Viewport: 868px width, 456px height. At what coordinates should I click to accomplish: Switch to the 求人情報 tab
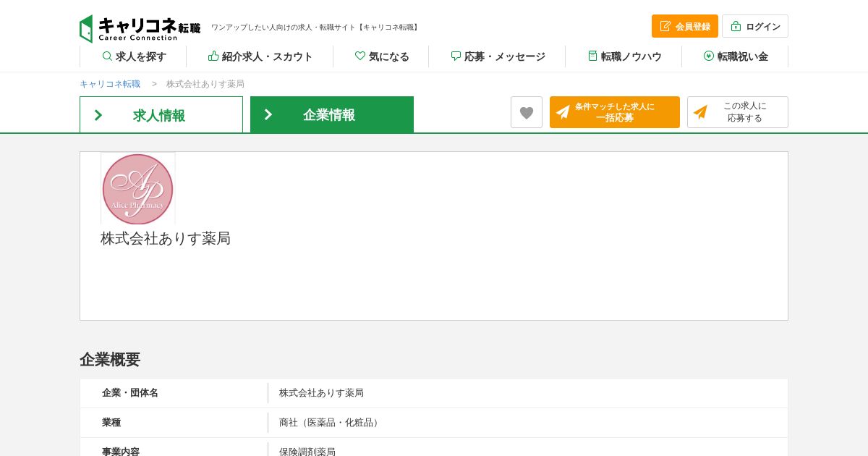(161, 114)
